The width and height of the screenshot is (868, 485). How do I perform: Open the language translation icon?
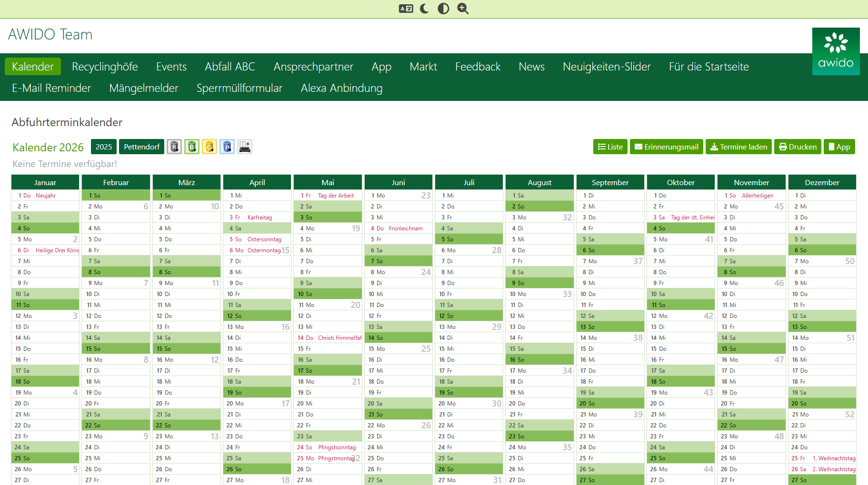[x=406, y=9]
